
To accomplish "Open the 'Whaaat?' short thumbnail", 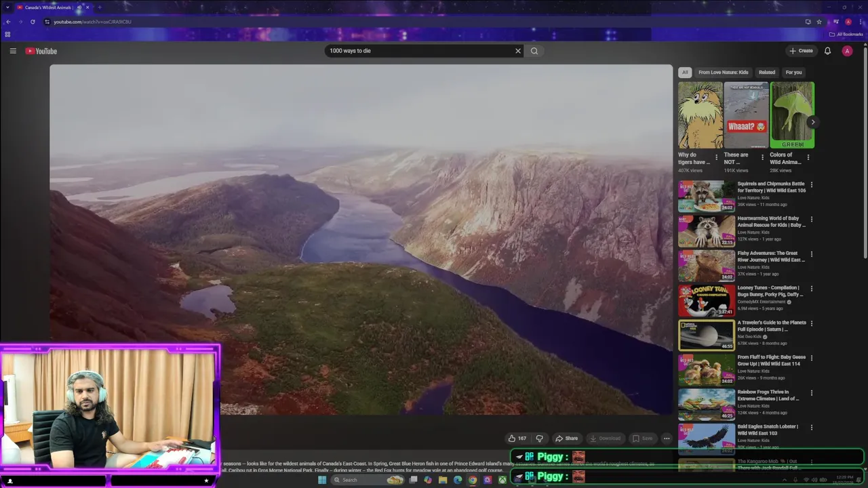I will (x=746, y=115).
